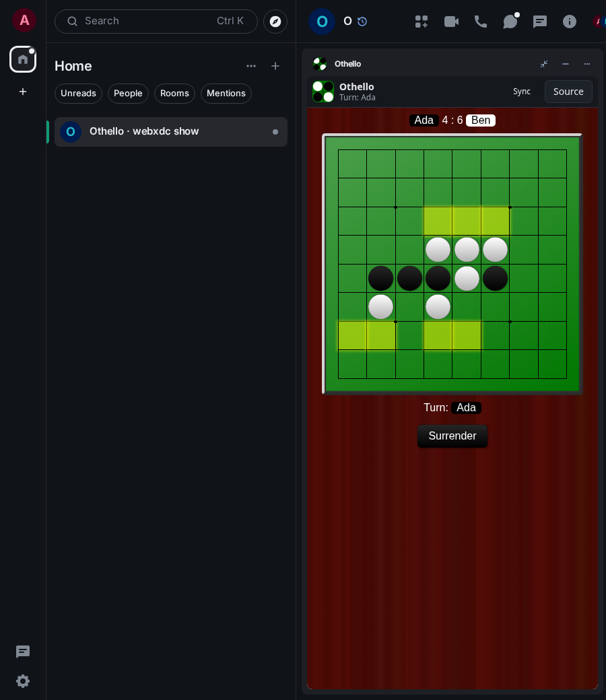The width and height of the screenshot is (606, 700).
Task: Open threads bubble icon with notification dot
Action: click(x=510, y=22)
